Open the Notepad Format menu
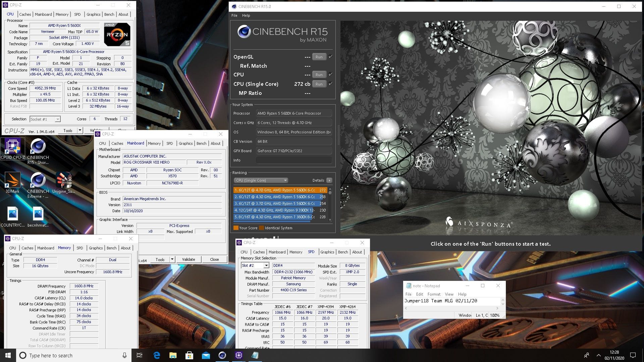 point(434,294)
